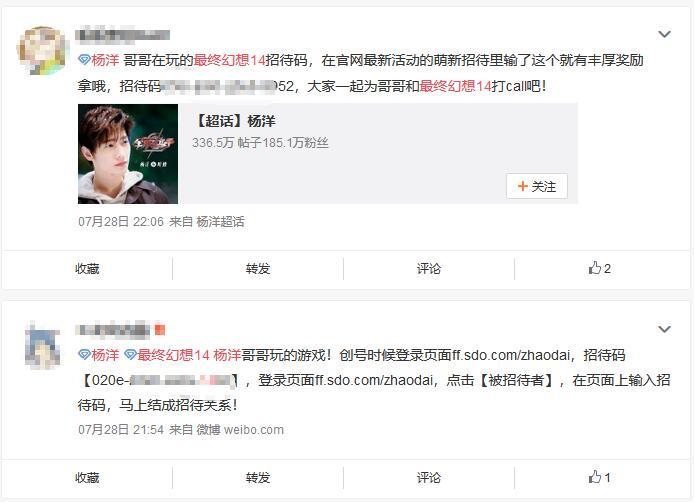Open 评论 on the second post

tap(429, 478)
